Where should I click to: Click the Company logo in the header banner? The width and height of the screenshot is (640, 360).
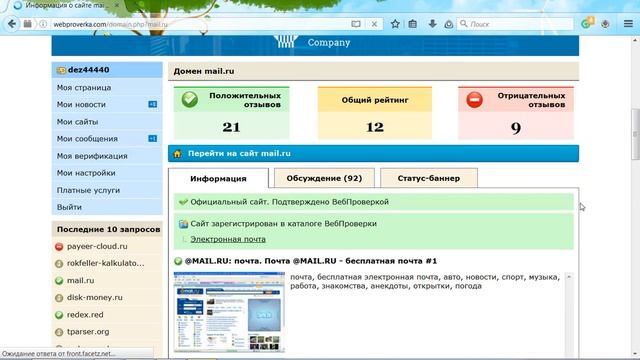click(312, 42)
